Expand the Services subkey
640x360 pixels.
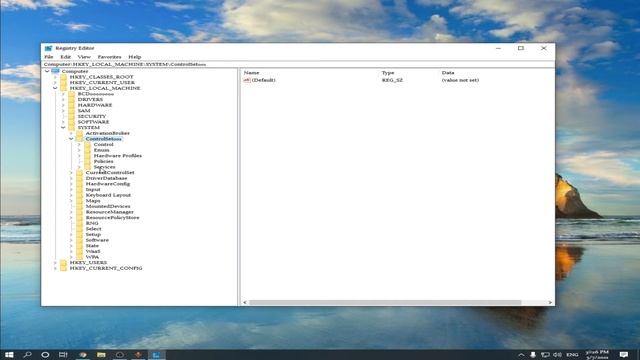tap(79, 167)
